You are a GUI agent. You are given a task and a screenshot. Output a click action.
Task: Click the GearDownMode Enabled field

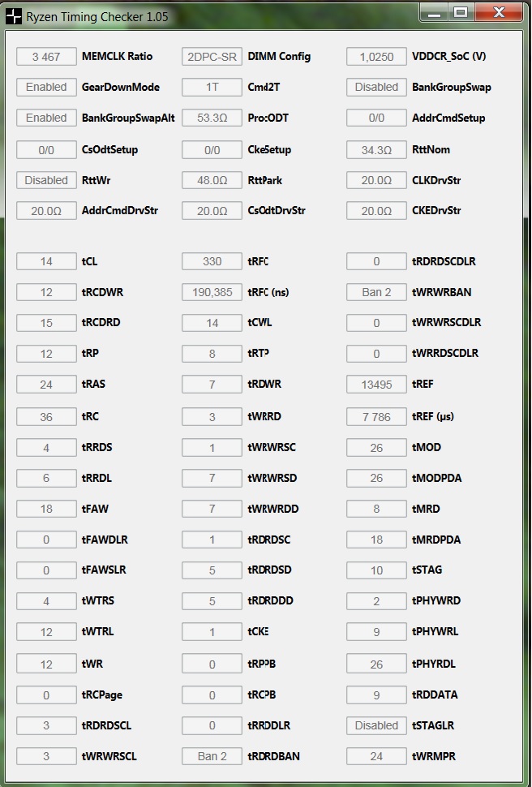(46, 88)
